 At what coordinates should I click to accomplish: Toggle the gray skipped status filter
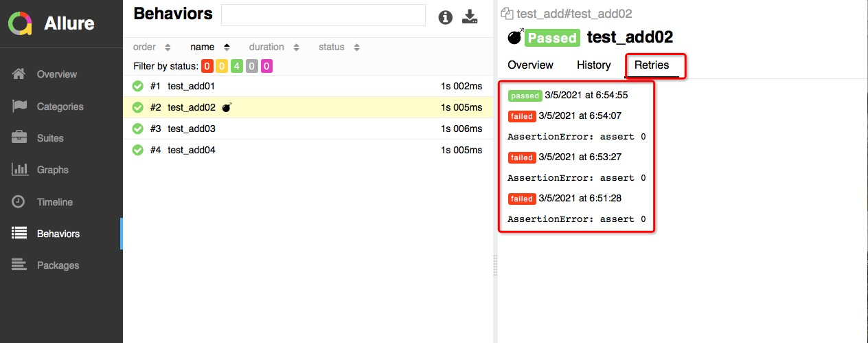[x=252, y=67]
